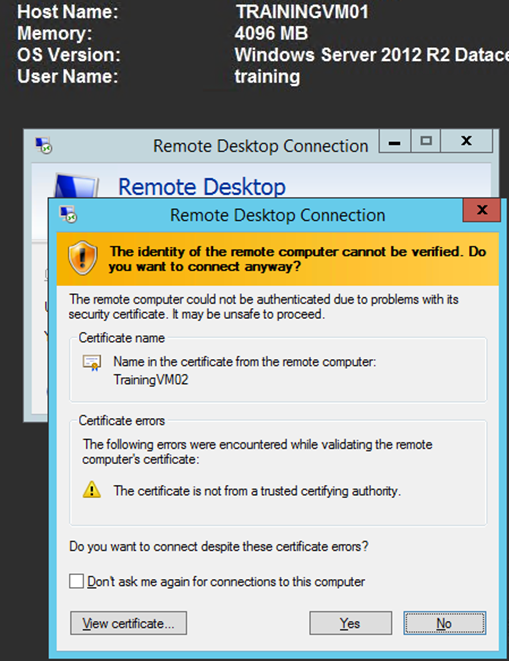509x661 pixels.
Task: Click the Don't ask me again label text
Action: coord(226,581)
